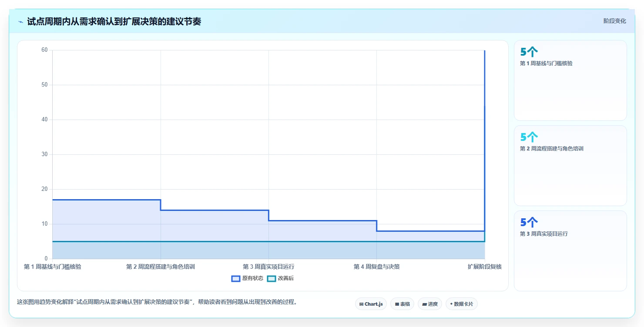Click the icon inside the 数据卡片 pill
This screenshot has width=644, height=327.
(x=451, y=304)
